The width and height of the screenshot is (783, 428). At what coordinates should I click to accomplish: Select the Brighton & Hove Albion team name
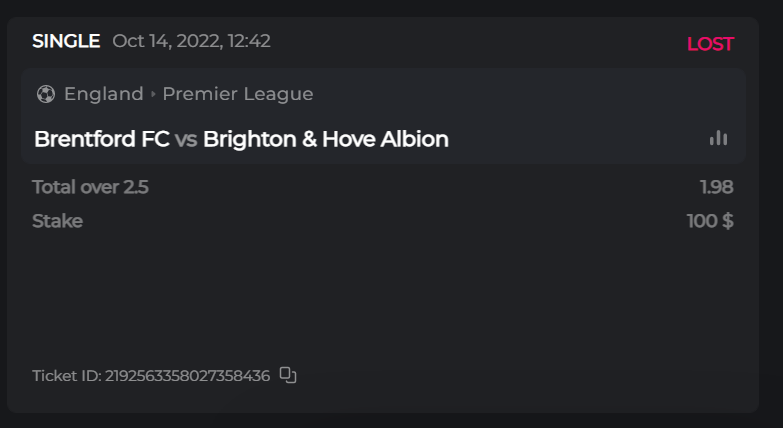coord(325,139)
